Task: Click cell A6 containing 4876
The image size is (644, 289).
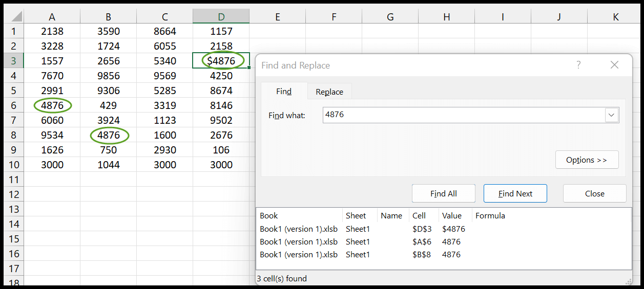Action: coord(52,105)
